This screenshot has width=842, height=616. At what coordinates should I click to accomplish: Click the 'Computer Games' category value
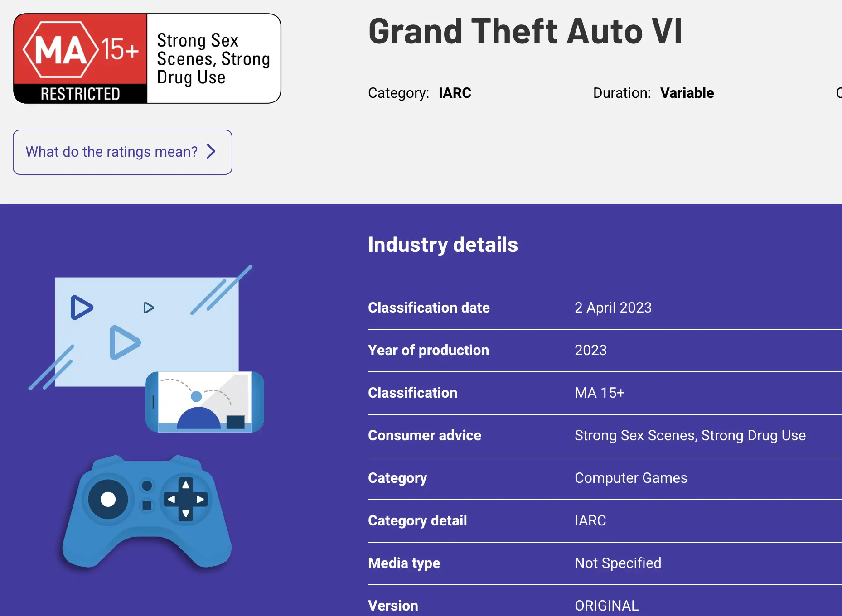631,478
